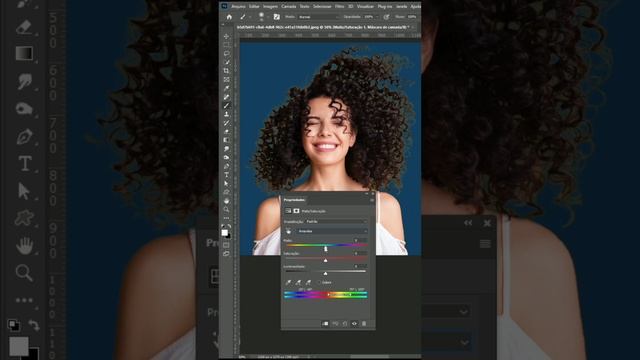
Task: Select the Zoom magnifier tool in the toolbar
Action: point(226,209)
